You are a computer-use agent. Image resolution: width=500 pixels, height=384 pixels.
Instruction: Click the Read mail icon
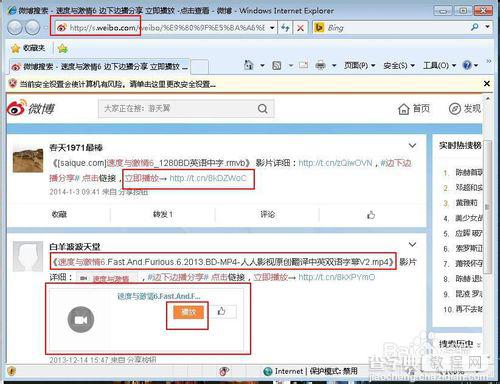click(x=303, y=65)
